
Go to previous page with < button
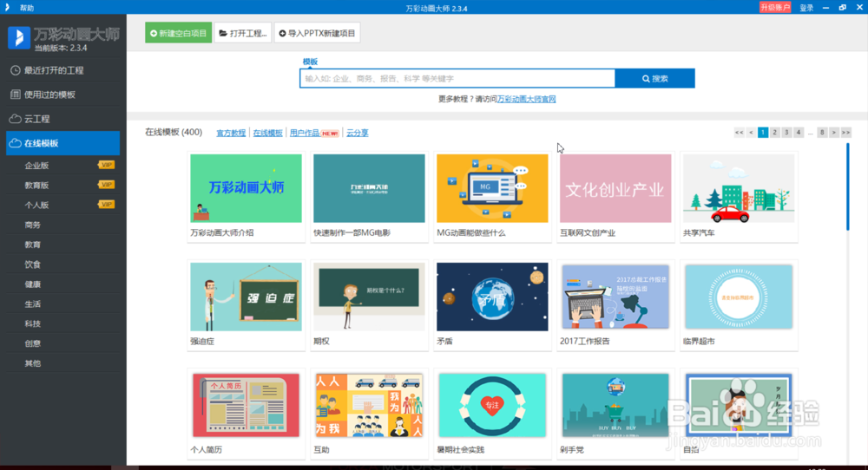[x=751, y=132]
